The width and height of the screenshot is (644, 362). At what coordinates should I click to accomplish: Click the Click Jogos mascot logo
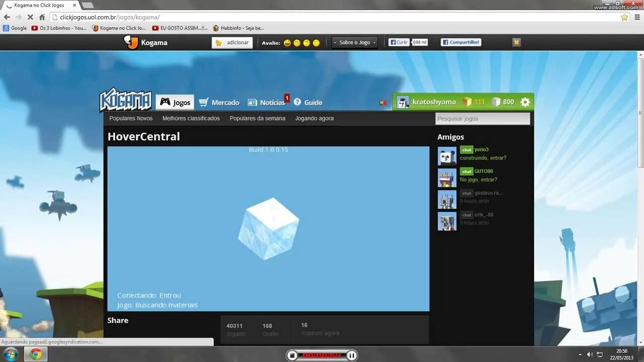[x=131, y=42]
